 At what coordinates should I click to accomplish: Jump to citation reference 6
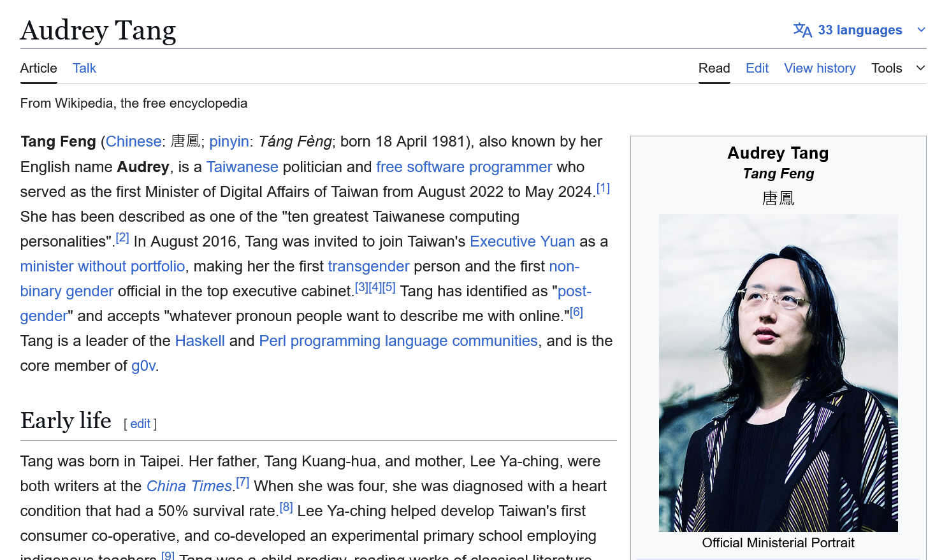click(576, 312)
